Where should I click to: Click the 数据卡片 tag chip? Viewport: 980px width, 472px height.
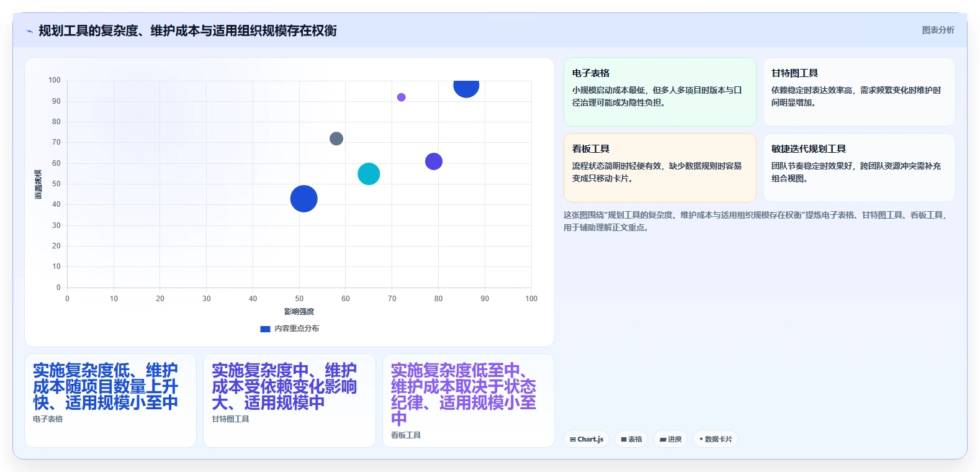coord(716,439)
